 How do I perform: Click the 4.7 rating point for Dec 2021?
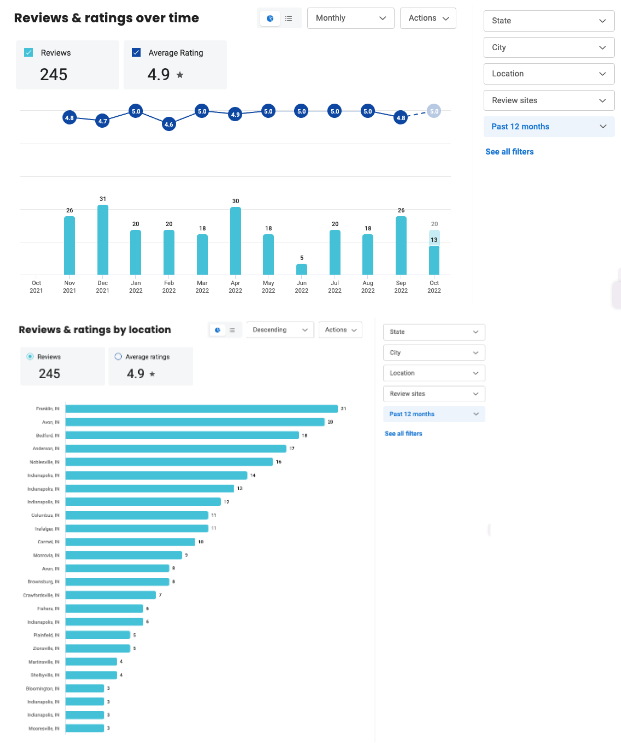tap(103, 121)
